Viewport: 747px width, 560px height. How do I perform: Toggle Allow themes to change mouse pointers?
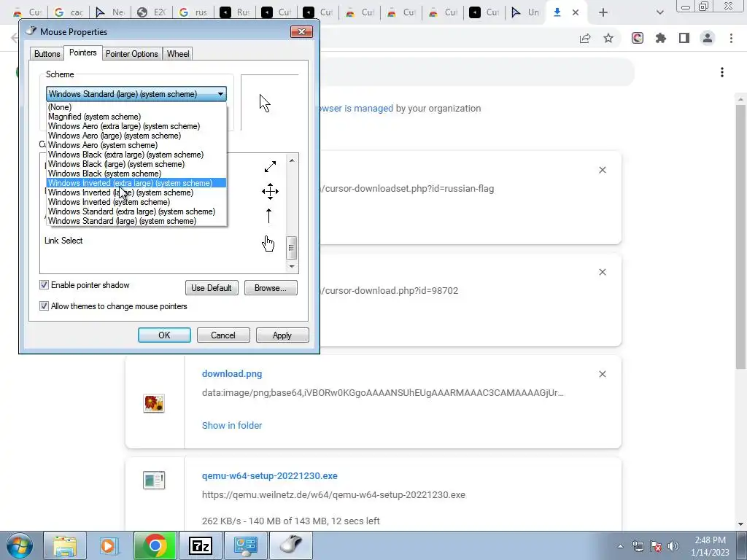[x=44, y=306]
